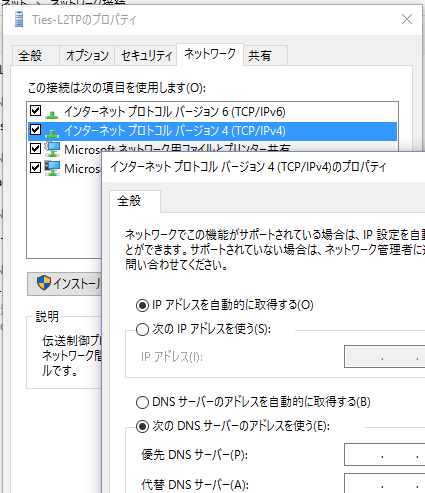Toggle the Microsoft network client checkbox
The height and width of the screenshot is (493, 425).
[35, 168]
